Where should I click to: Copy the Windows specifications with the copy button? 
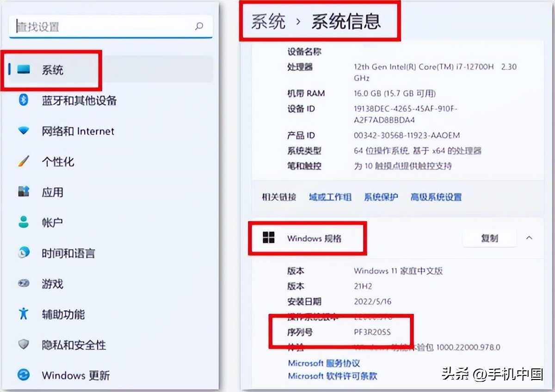(489, 239)
